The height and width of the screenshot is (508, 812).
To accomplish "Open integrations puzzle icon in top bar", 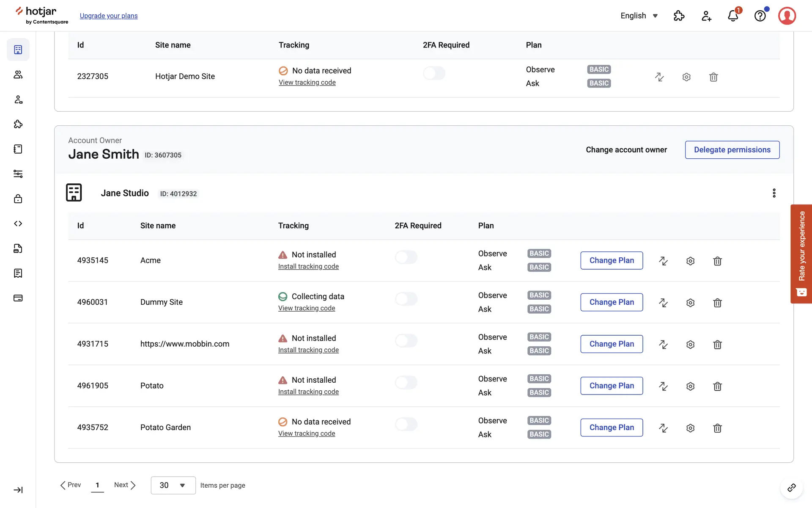I will (679, 16).
